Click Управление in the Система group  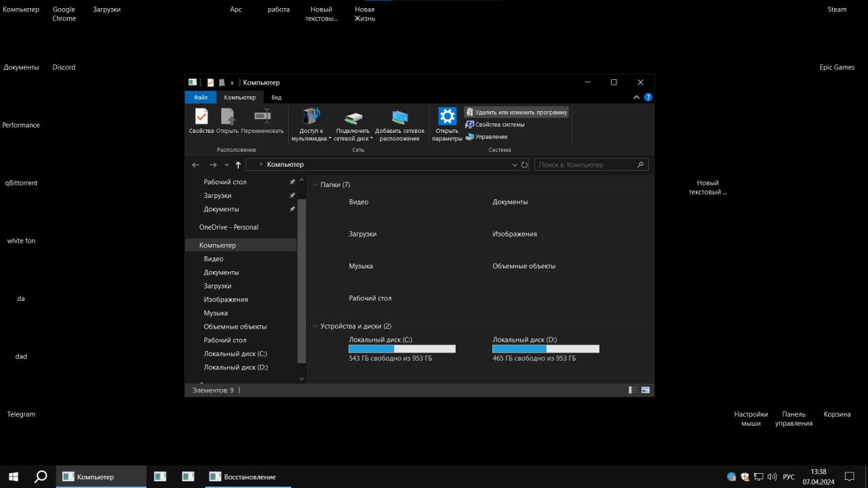point(486,137)
